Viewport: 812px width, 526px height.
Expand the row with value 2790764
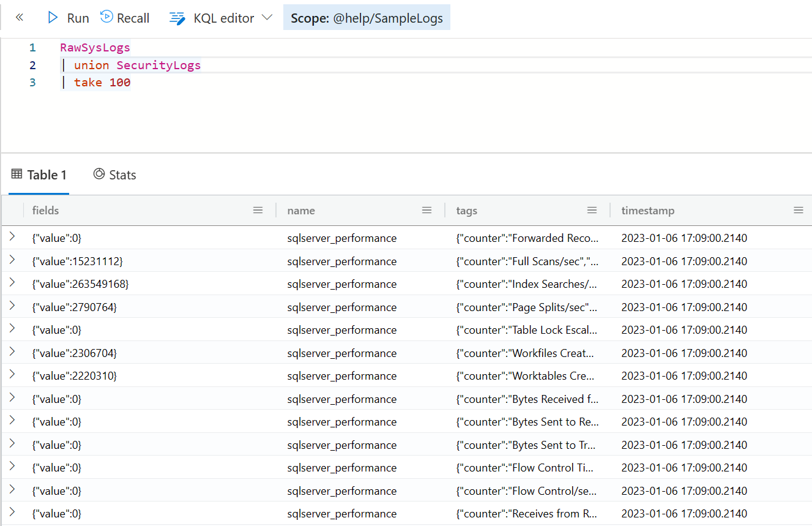12,306
